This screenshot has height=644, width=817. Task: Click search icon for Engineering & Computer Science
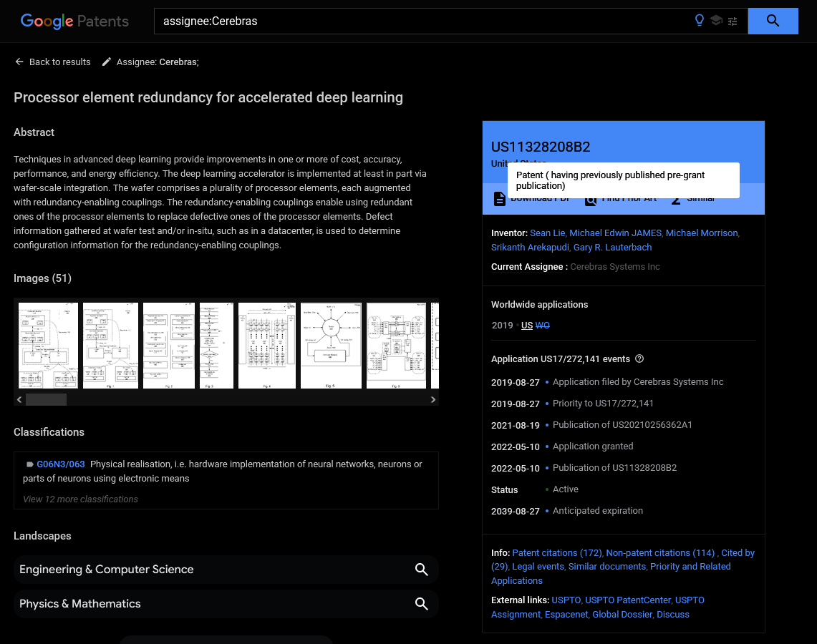click(422, 570)
